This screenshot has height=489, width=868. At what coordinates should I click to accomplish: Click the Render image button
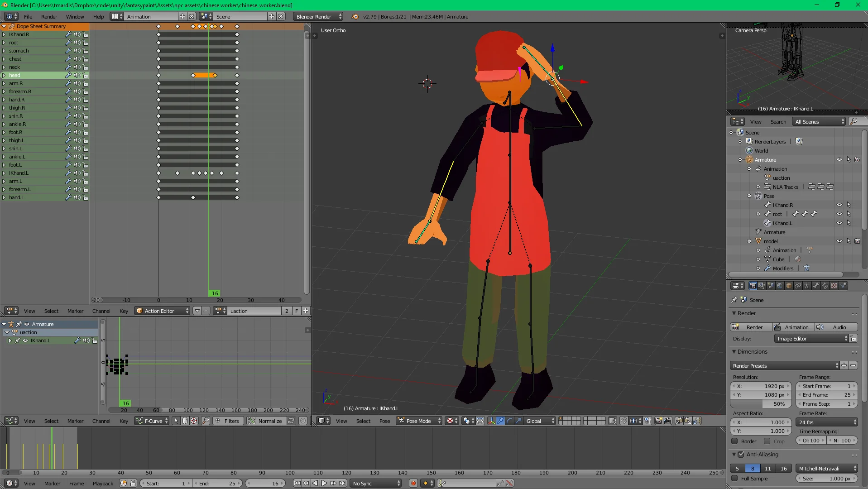(x=751, y=327)
